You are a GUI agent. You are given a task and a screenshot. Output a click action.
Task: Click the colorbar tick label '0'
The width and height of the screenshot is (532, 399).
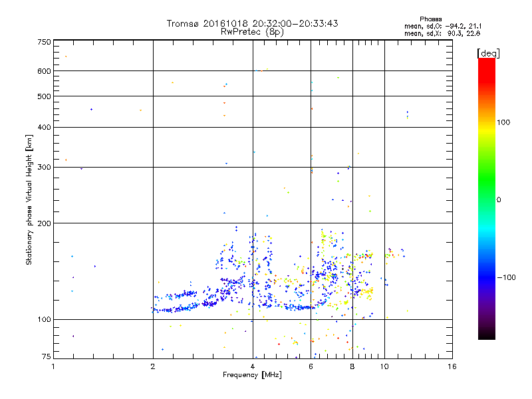499,200
